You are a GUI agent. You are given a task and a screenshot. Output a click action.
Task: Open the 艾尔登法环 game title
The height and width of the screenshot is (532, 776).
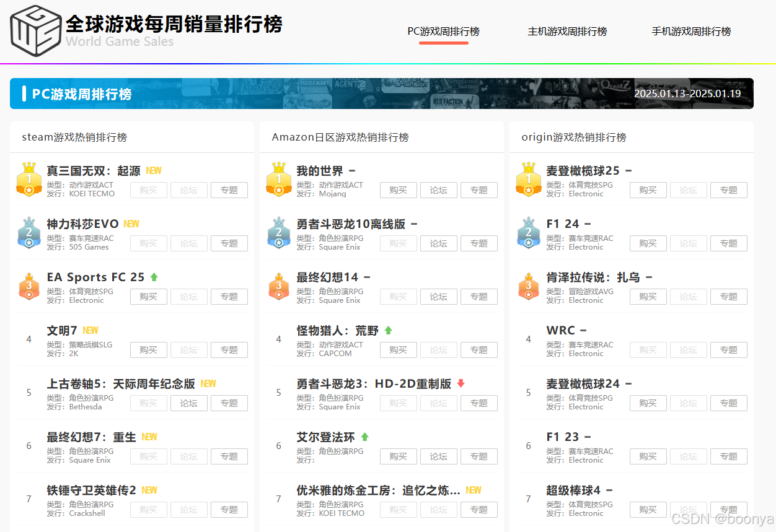(325, 437)
